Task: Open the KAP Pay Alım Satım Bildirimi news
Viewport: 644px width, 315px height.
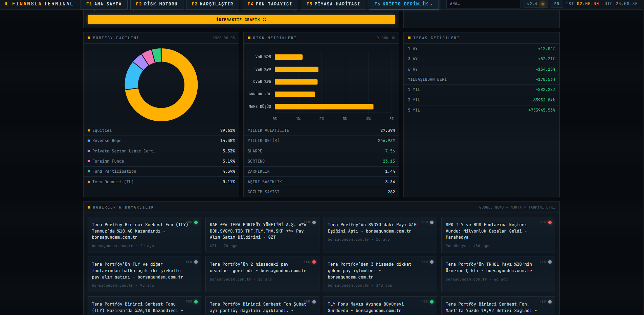Action: pyautogui.click(x=262, y=235)
